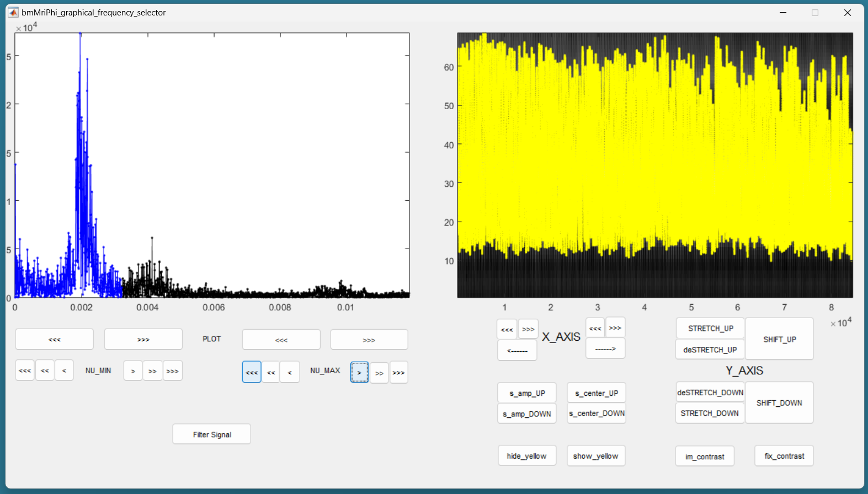
Task: Click the wide >>> button above NU_MIN
Action: pyautogui.click(x=143, y=339)
